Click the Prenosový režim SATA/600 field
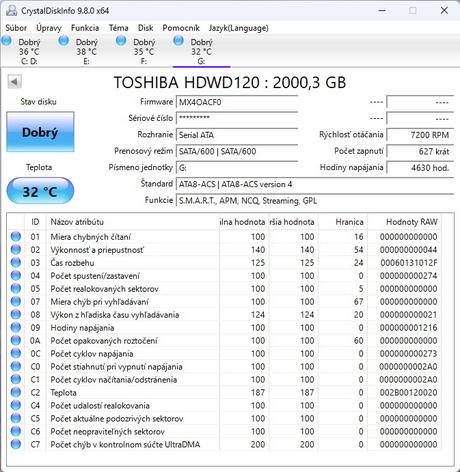Viewport: 460px width, 472px height. (237, 151)
